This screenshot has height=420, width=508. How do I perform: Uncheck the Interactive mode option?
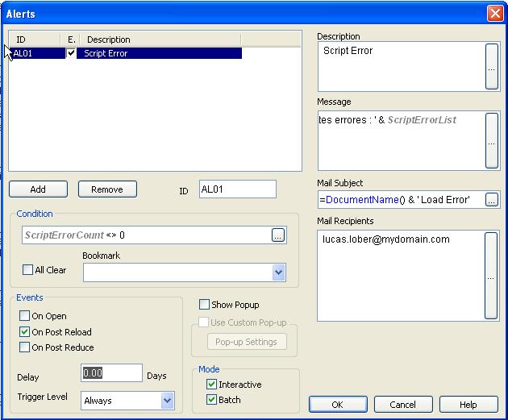tap(211, 384)
